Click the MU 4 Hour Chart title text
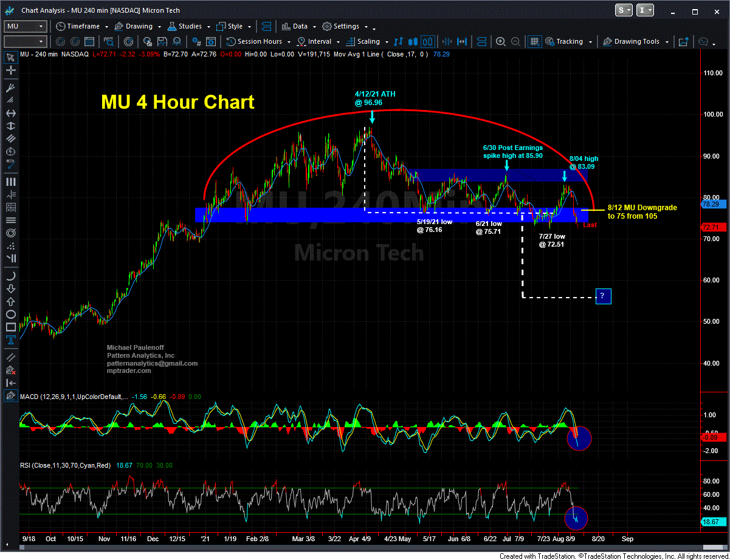 (x=177, y=102)
